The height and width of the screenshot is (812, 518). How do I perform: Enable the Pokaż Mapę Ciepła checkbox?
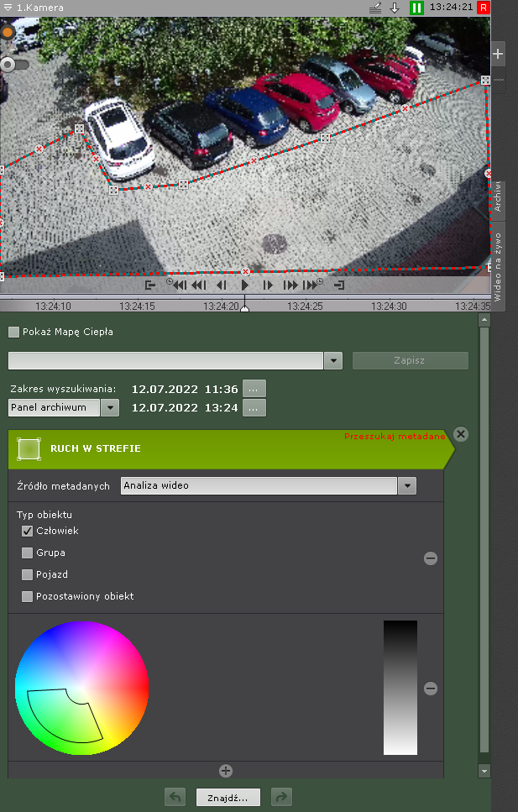pyautogui.click(x=13, y=332)
